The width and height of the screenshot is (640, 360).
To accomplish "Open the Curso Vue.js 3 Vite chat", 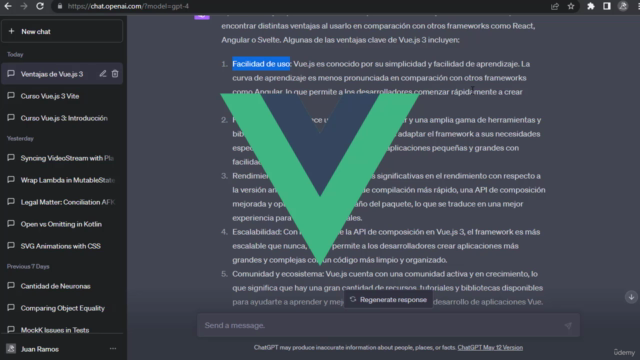I will (x=62, y=96).
